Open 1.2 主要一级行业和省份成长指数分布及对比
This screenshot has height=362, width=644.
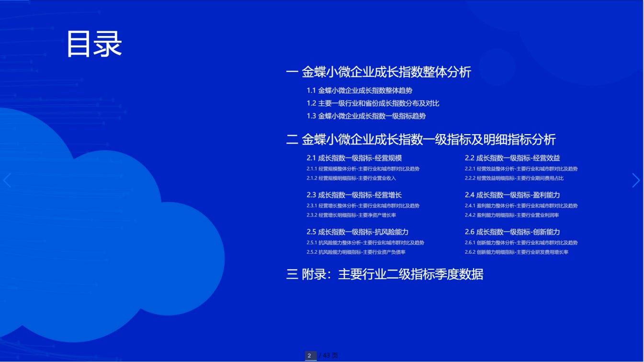[373, 103]
